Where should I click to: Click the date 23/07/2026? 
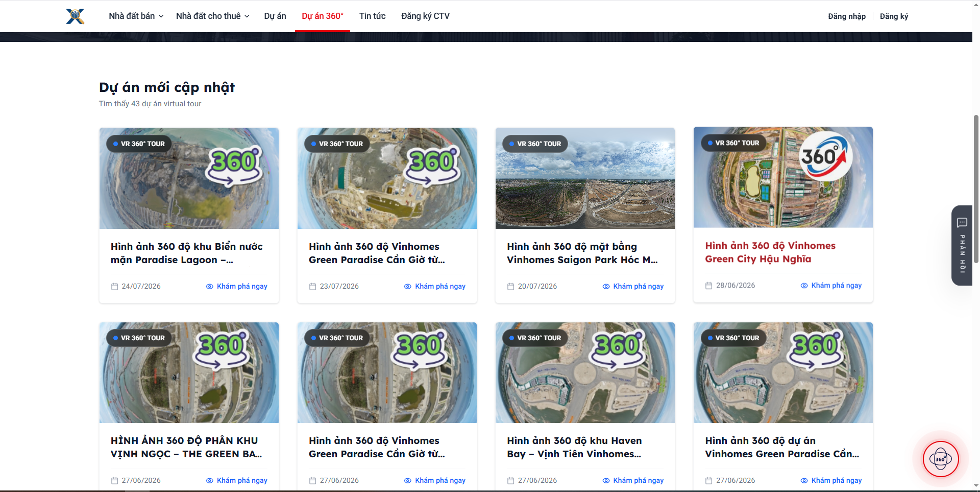coord(339,287)
